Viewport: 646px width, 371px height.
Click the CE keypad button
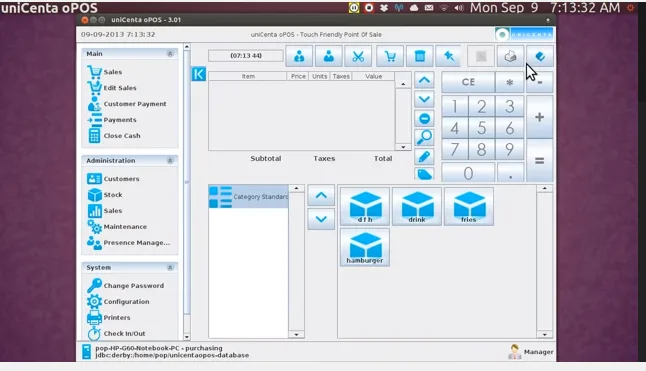[x=468, y=82]
